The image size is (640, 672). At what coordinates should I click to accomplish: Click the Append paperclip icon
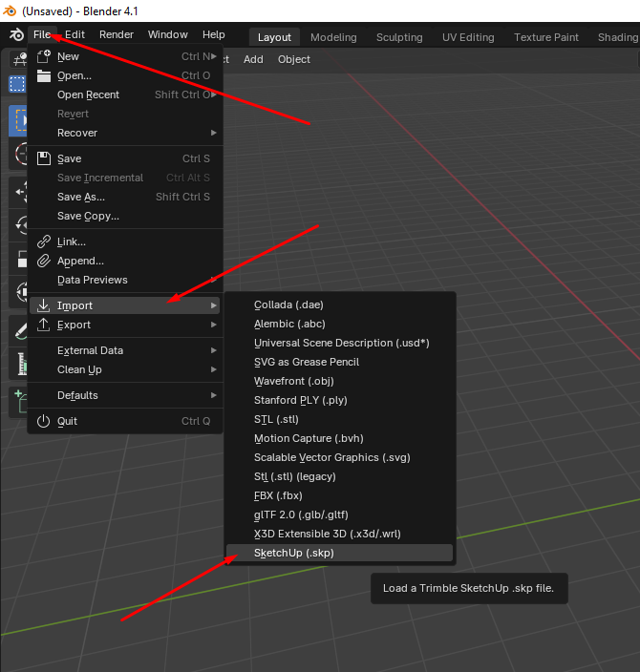(x=43, y=261)
